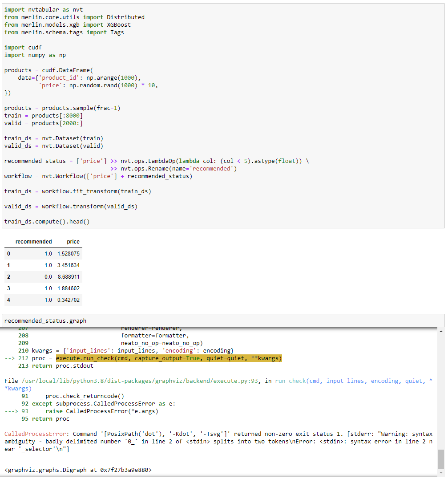Select the cudf.DataFrame constructor call
Screen dimensions: 448x479
tap(67, 70)
